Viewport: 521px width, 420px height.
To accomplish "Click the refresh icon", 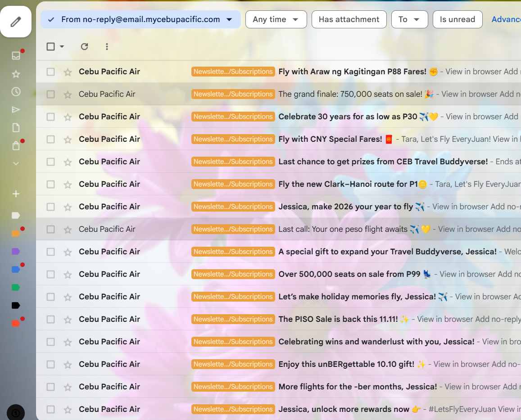I will 84,46.
